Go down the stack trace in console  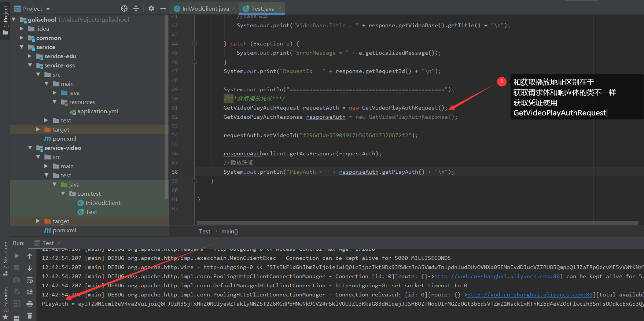30,268
